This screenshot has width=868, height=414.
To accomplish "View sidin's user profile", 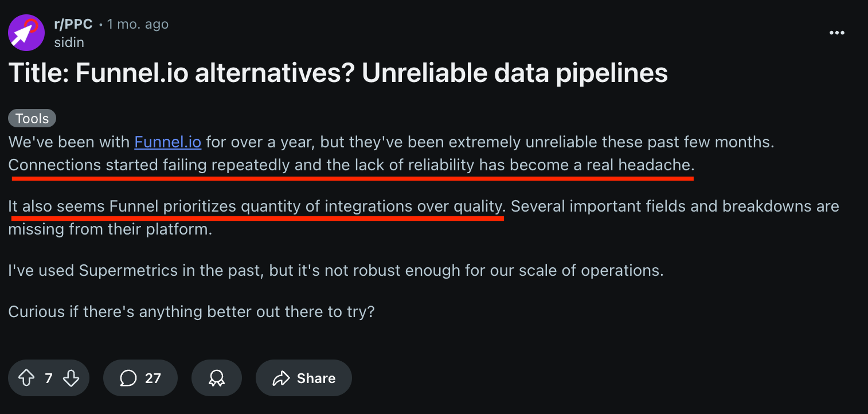I will (x=69, y=42).
